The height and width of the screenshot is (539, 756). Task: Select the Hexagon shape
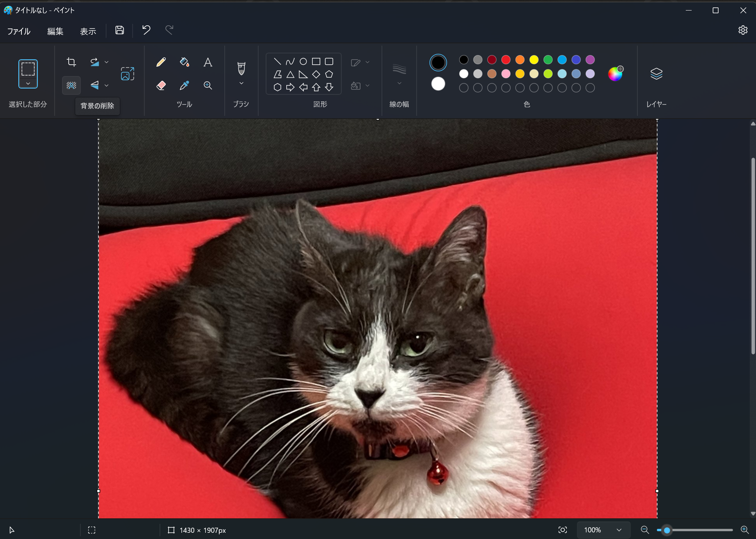277,87
